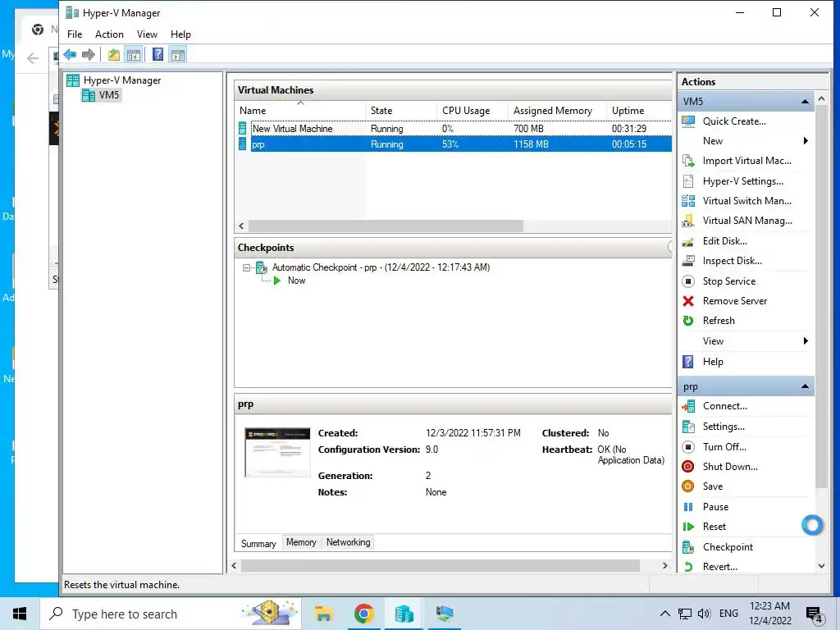Click Quick Create icon in Actions
This screenshot has height=630, width=840.
(688, 121)
